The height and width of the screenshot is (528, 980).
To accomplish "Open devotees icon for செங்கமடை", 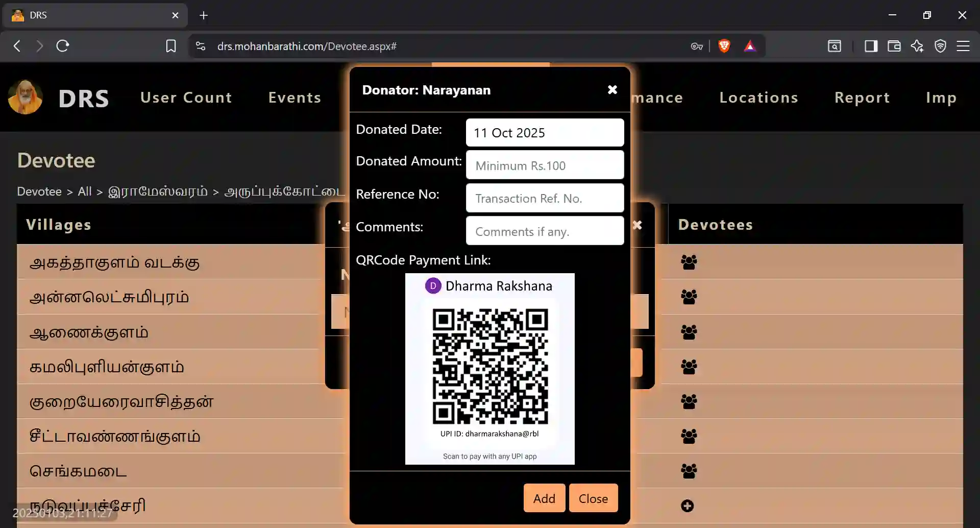I will pyautogui.click(x=689, y=471).
